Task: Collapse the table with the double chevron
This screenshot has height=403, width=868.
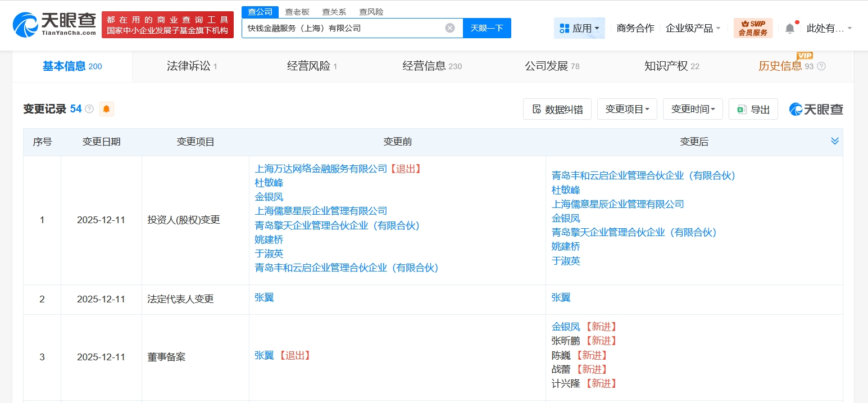Action: tap(835, 141)
